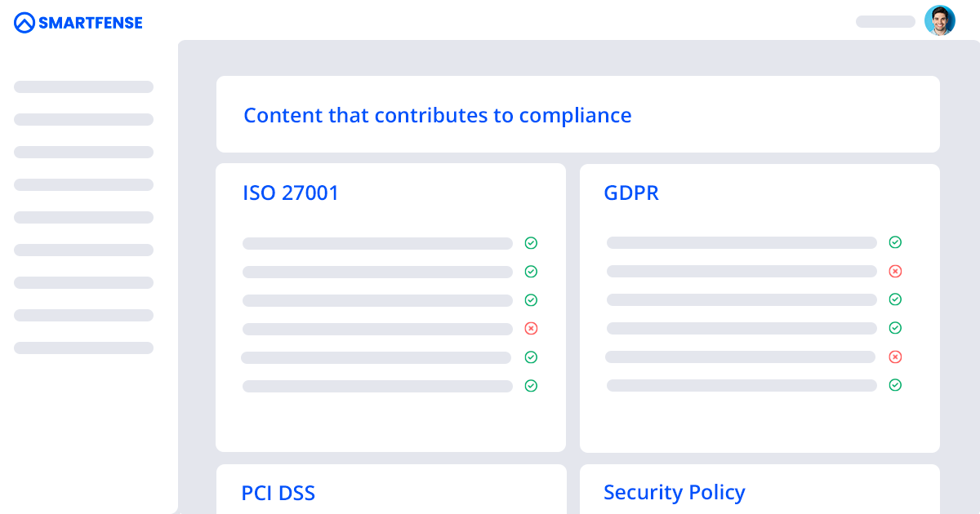Open the ISO 27001 card title

291,193
